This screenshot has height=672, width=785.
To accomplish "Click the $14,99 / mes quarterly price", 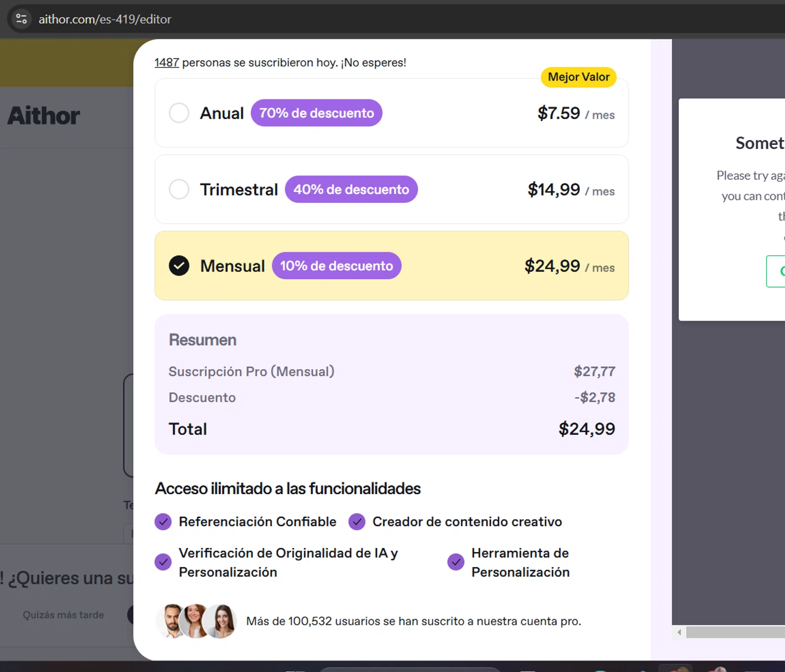I will pyautogui.click(x=571, y=190).
